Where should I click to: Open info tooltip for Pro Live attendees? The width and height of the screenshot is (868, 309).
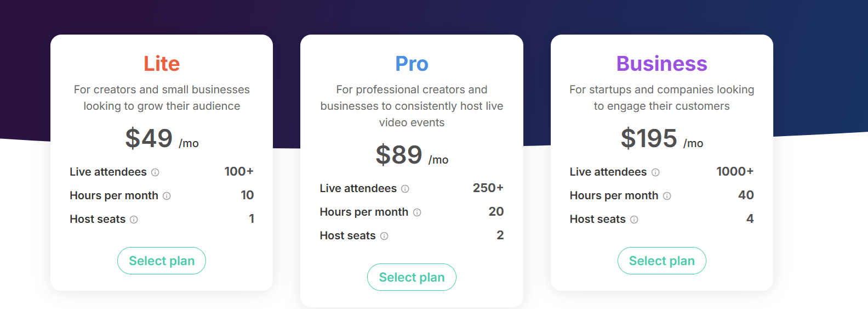pos(405,189)
